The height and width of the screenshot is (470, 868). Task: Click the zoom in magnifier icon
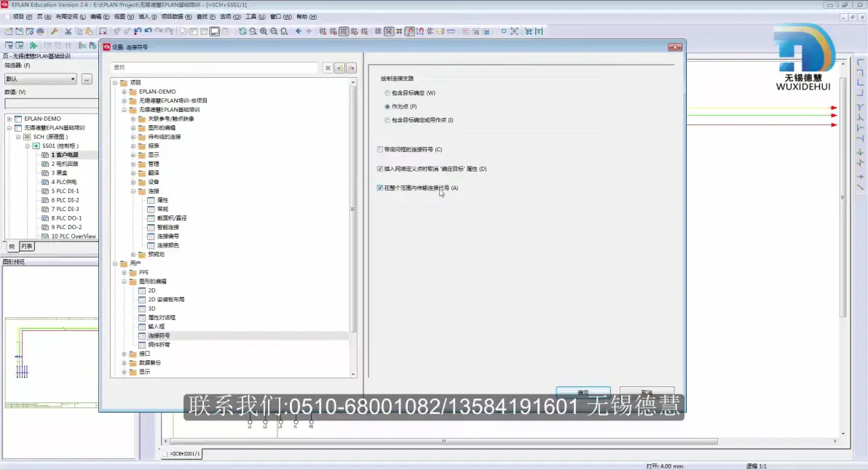click(264, 31)
